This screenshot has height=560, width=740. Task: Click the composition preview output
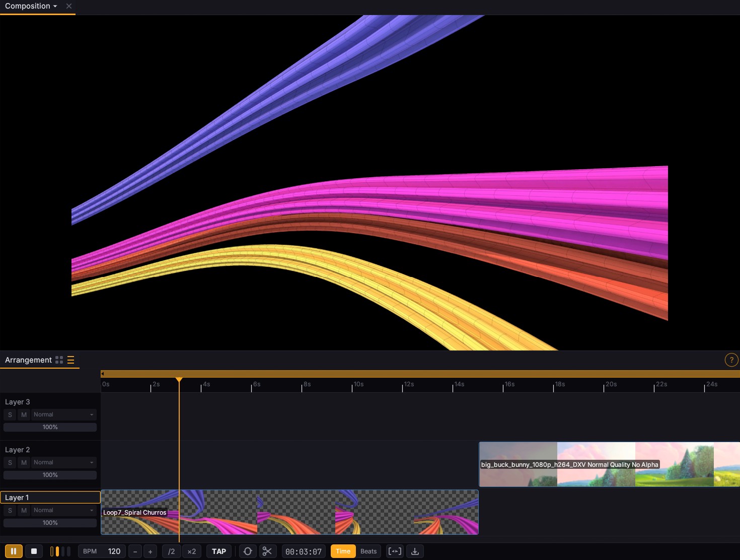(x=370, y=183)
